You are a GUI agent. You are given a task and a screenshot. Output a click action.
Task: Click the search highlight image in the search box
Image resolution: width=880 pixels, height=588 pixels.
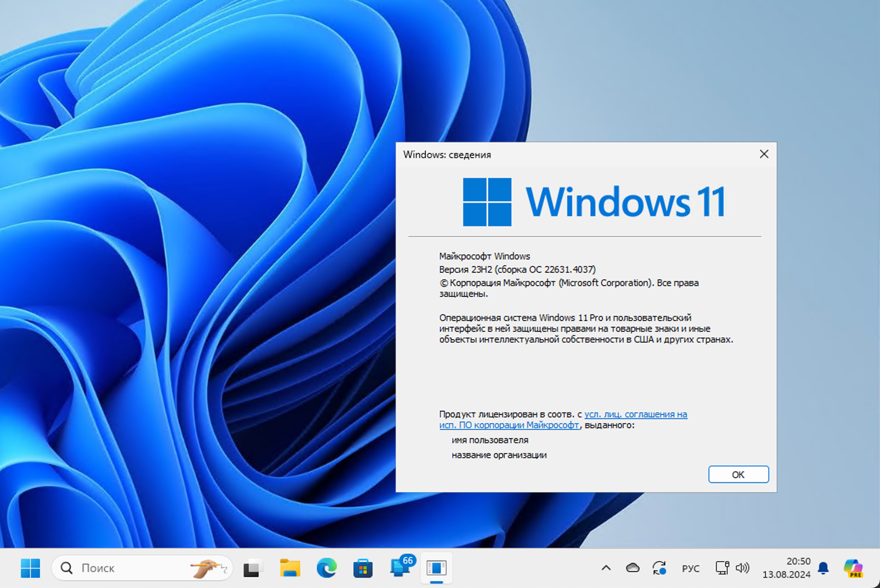(x=208, y=568)
